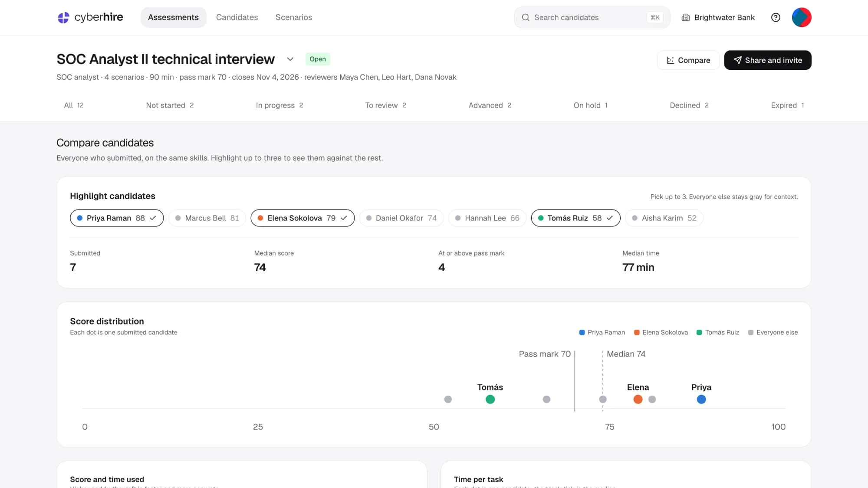The image size is (868, 488).
Task: Highlight Hannah Lee candidate chip
Action: point(487,218)
